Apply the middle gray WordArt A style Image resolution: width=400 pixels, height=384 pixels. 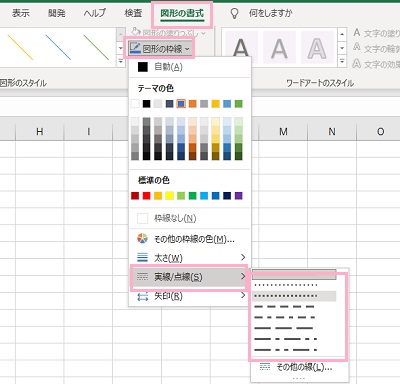(x=279, y=48)
